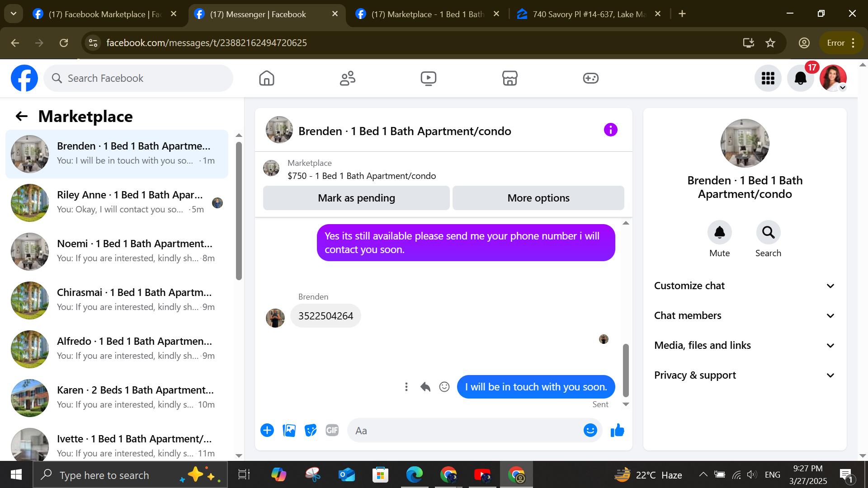
Task: Search in conversation magnifier icon
Action: (768, 232)
